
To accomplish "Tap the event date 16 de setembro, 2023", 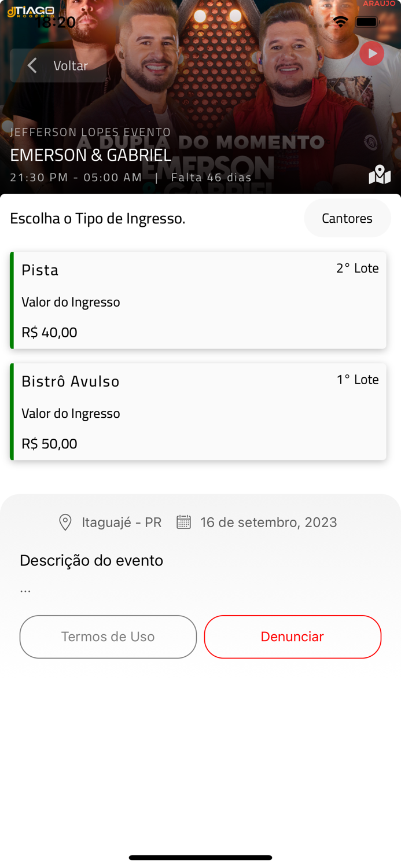I will click(268, 522).
